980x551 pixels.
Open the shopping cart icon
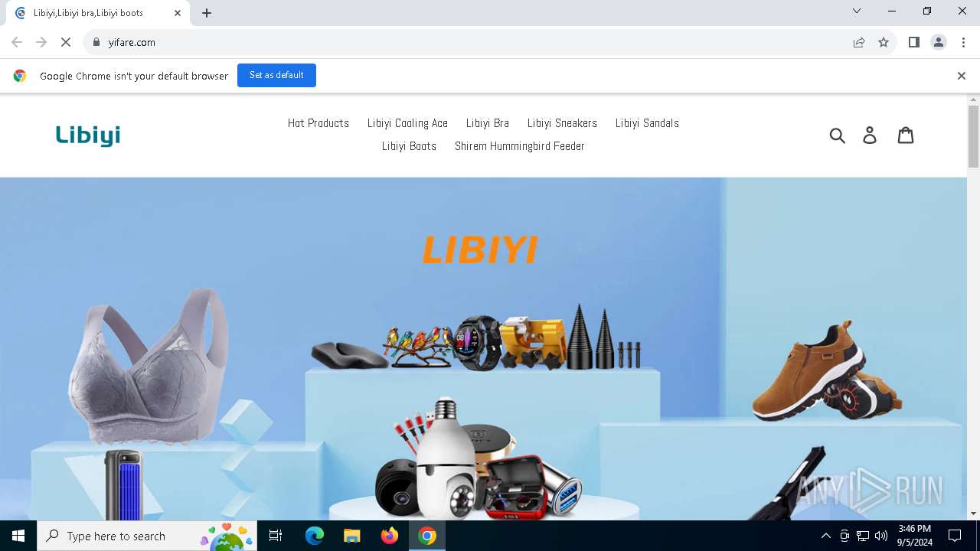tap(906, 135)
